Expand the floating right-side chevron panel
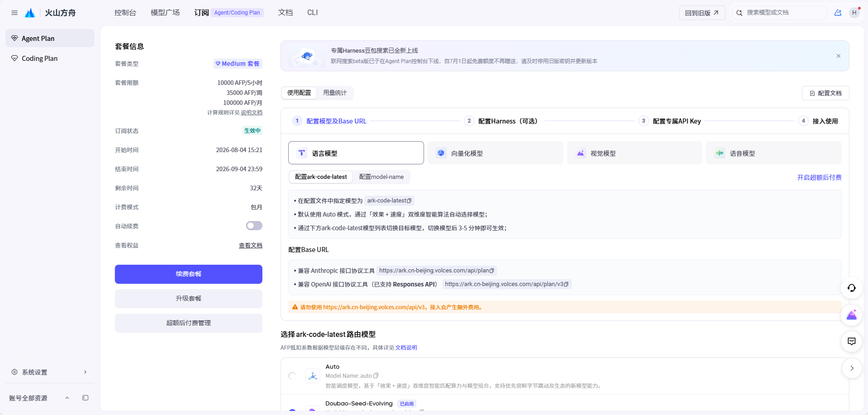 pos(852,368)
